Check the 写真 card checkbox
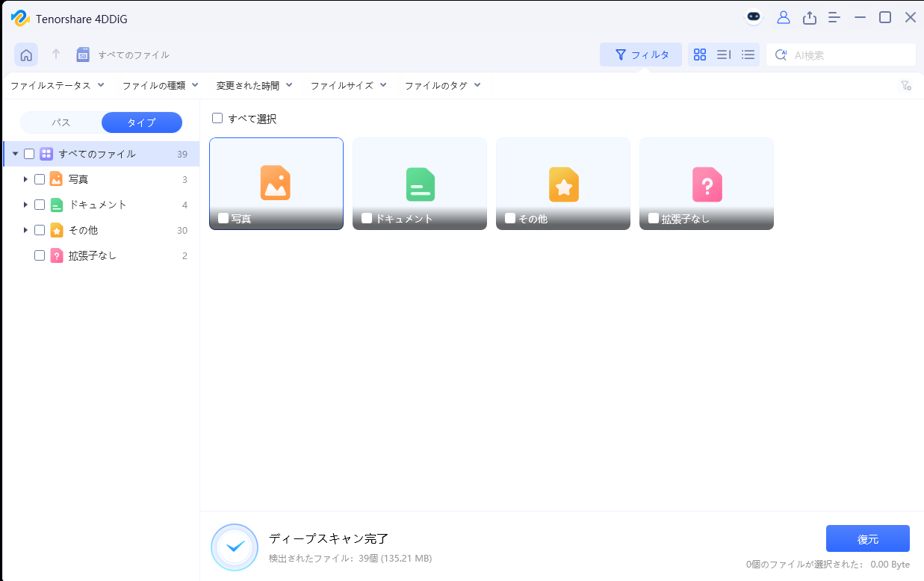Screen dimensions: 924x581 tap(223, 218)
